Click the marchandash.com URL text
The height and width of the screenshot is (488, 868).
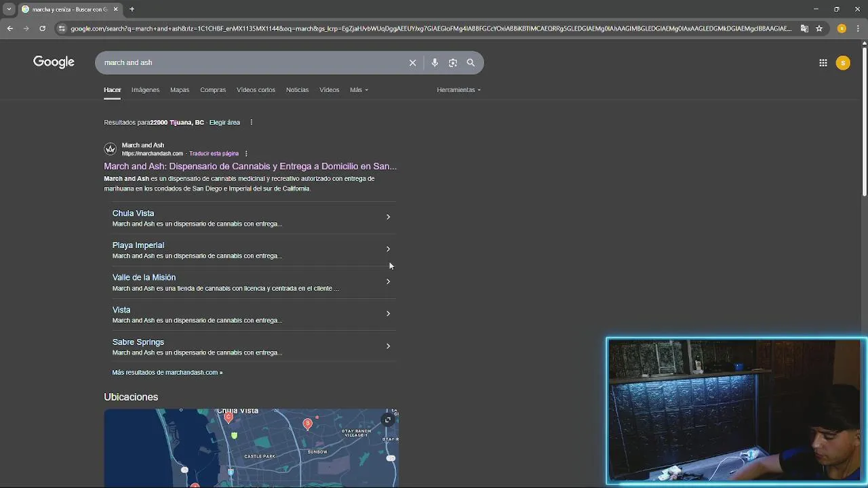point(153,154)
